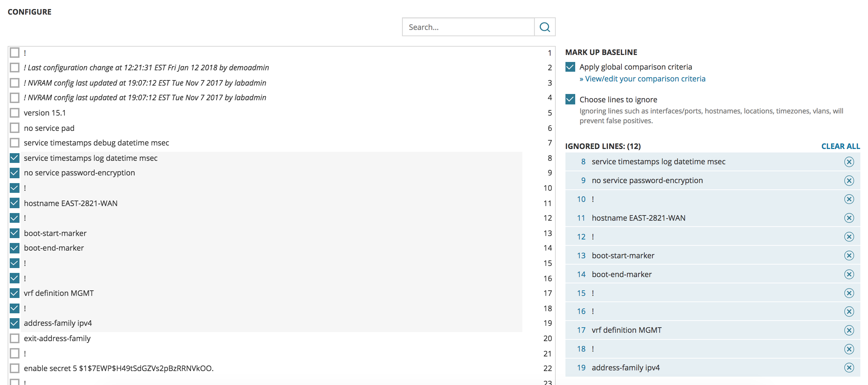Screen dimensions: 868x385
Task: Click CLEAR ALL ignored lines
Action: pos(840,147)
